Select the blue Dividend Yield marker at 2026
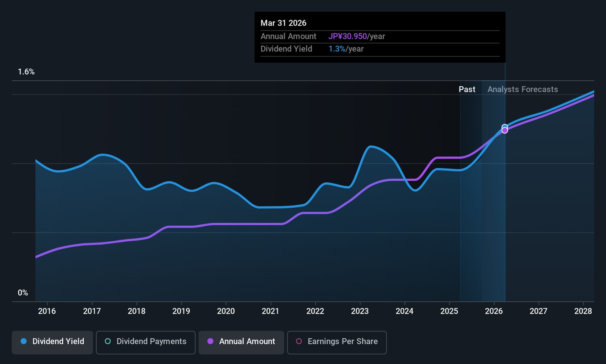Image resolution: width=606 pixels, height=364 pixels. pyautogui.click(x=505, y=127)
